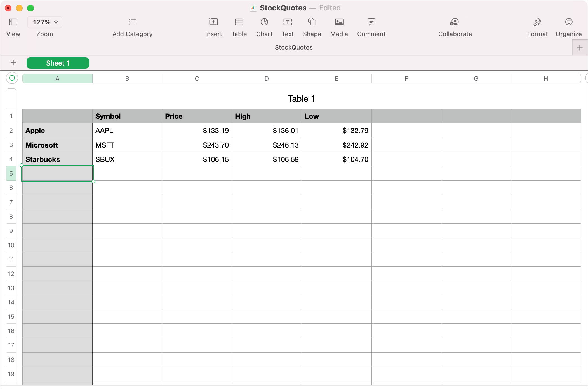Select the MSFT symbol cell
This screenshot has width=588, height=389.
[127, 145]
